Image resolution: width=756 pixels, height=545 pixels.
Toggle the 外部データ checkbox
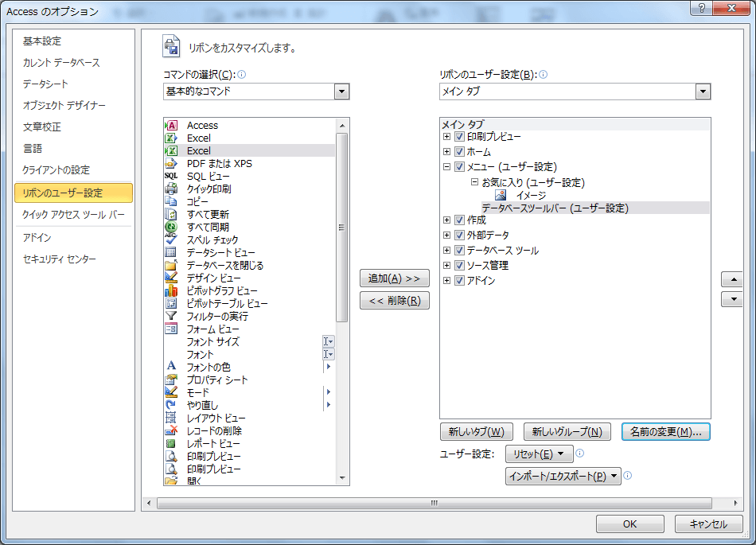[459, 236]
